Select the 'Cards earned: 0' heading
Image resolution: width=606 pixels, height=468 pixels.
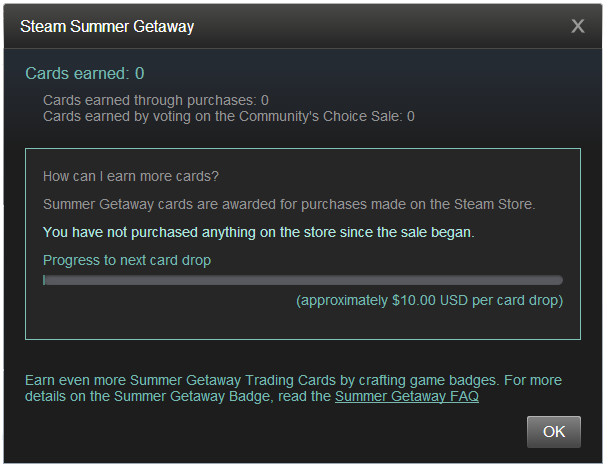[x=85, y=73]
